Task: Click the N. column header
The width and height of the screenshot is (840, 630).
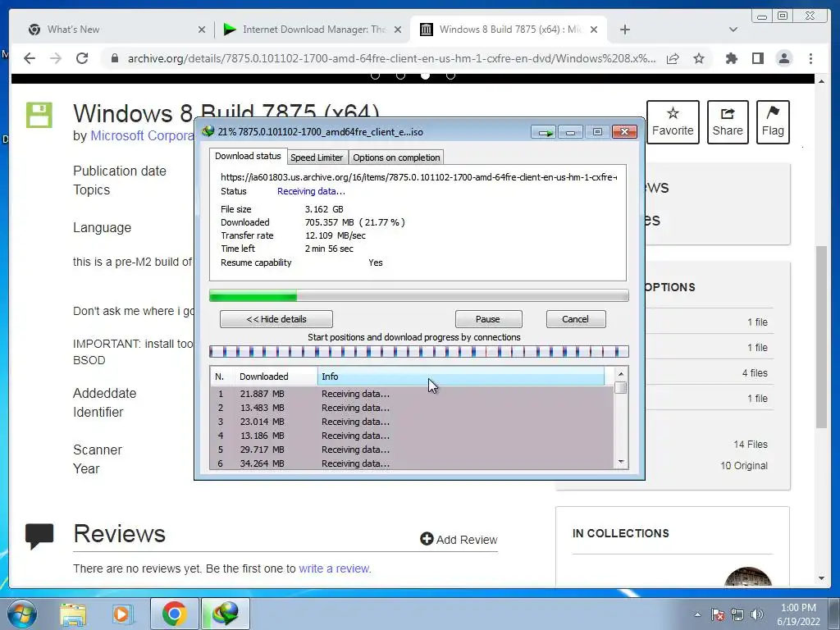Action: coord(222,377)
